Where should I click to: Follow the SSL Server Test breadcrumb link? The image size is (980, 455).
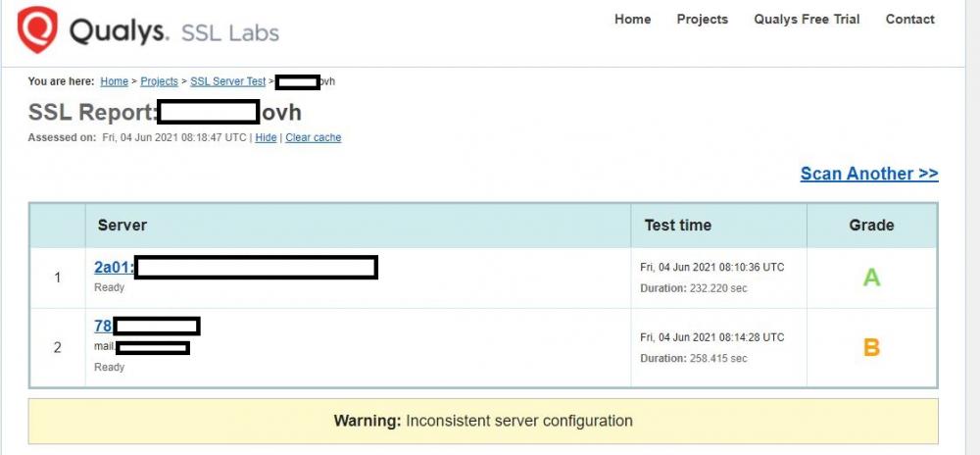pyautogui.click(x=228, y=81)
